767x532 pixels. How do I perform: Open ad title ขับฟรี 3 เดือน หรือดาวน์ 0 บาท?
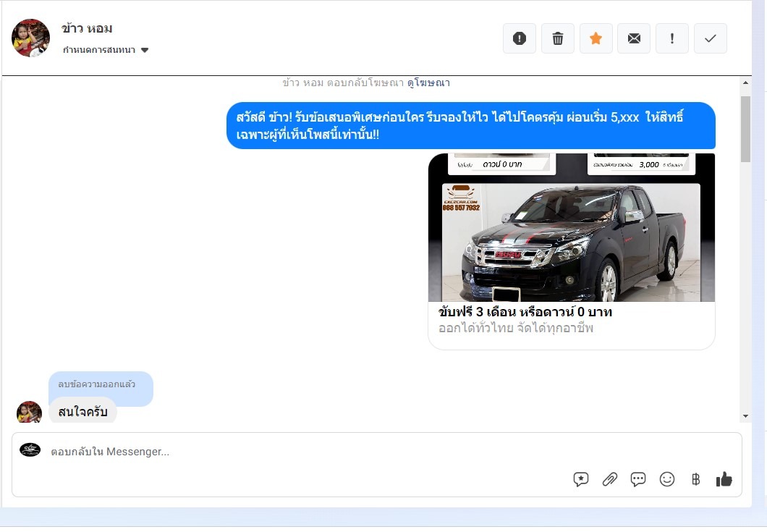pos(525,313)
